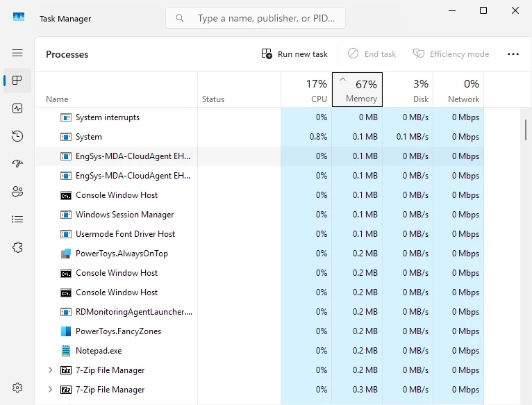Click the Usermode Font Driver Host icon
Image resolution: width=532 pixels, height=405 pixels.
66,234
